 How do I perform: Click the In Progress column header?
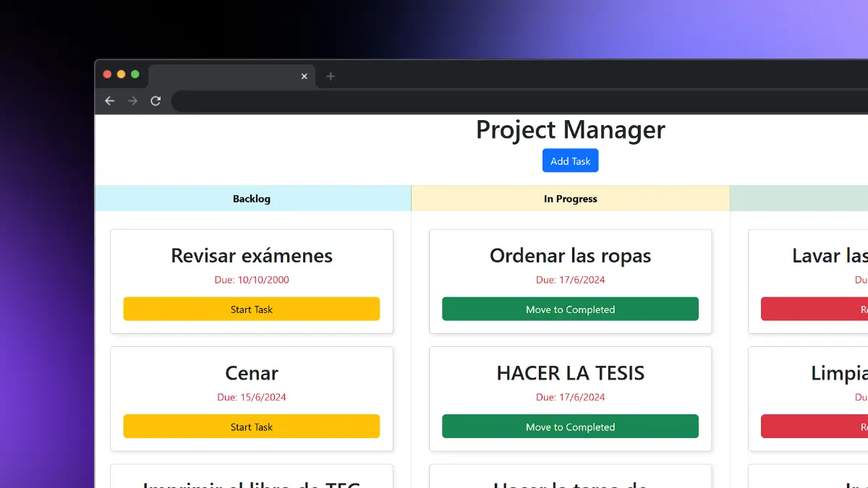[570, 198]
